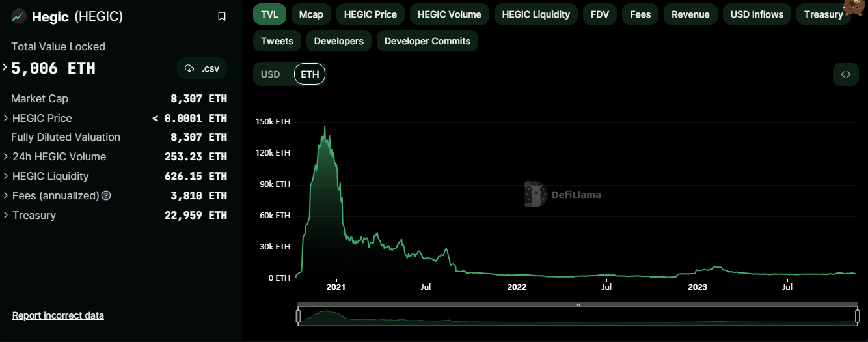Click the 22,959 ETH treasury value

tap(196, 215)
